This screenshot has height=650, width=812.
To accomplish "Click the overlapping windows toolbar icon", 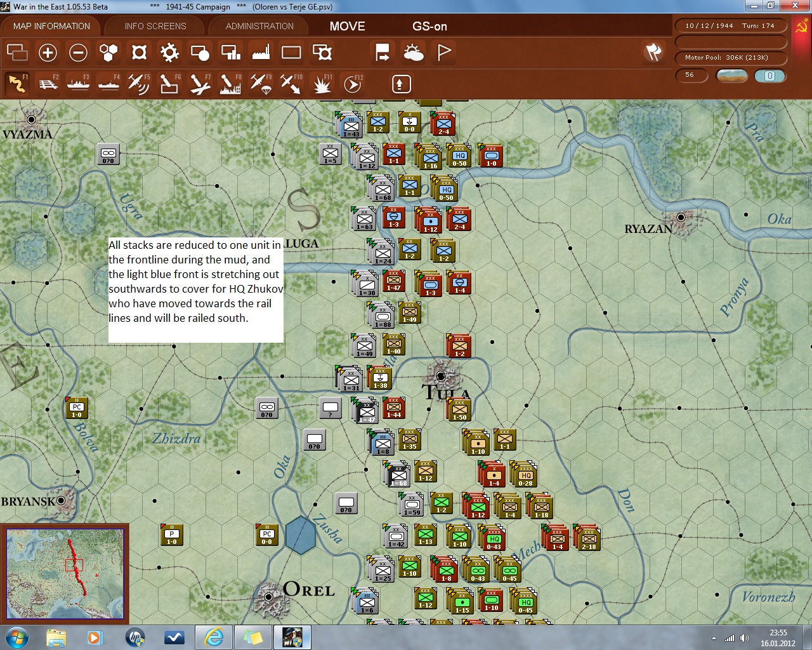I will 17,52.
